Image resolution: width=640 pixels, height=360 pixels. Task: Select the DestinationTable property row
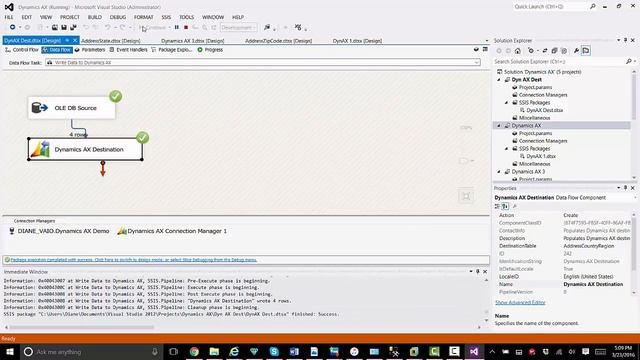tap(564, 246)
